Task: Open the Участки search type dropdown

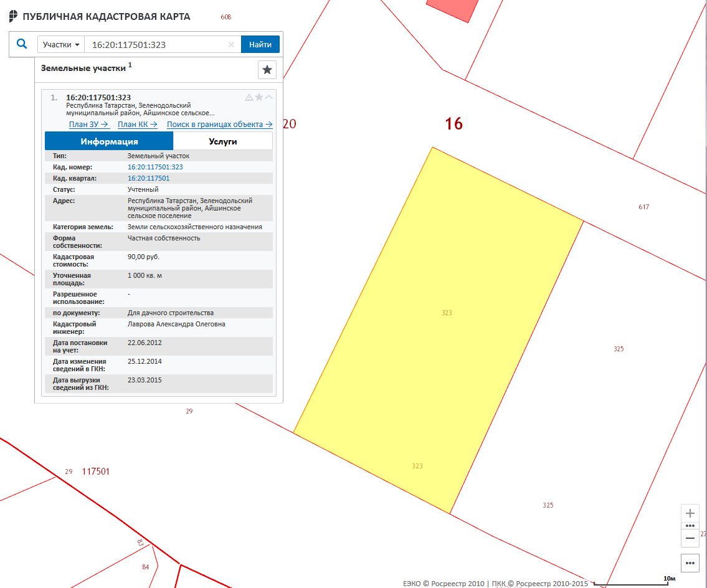Action: tap(61, 45)
